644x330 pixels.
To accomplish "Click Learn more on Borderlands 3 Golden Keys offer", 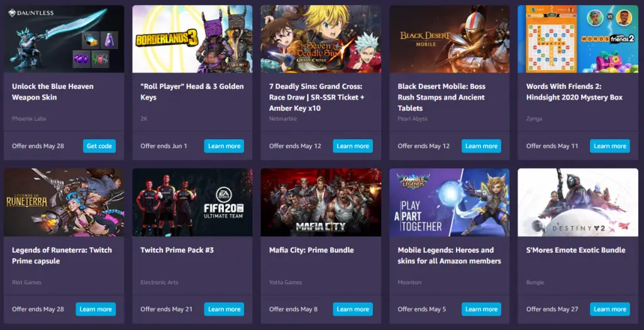I will point(224,146).
